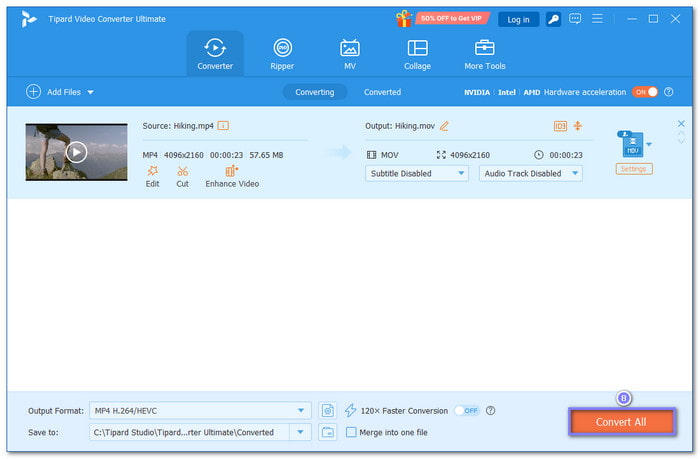
Task: Remove Hiking.mp4 from the list
Action: 681,123
